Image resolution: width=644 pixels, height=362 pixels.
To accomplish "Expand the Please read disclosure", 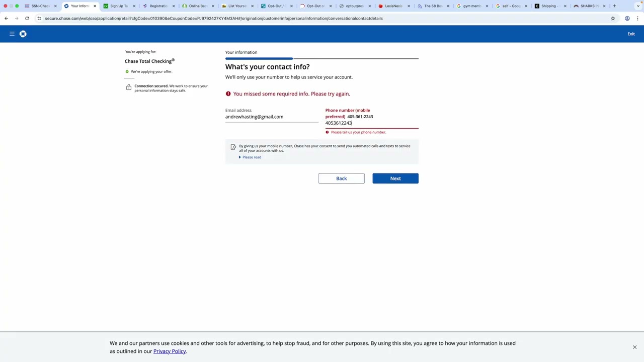I will tap(250, 157).
